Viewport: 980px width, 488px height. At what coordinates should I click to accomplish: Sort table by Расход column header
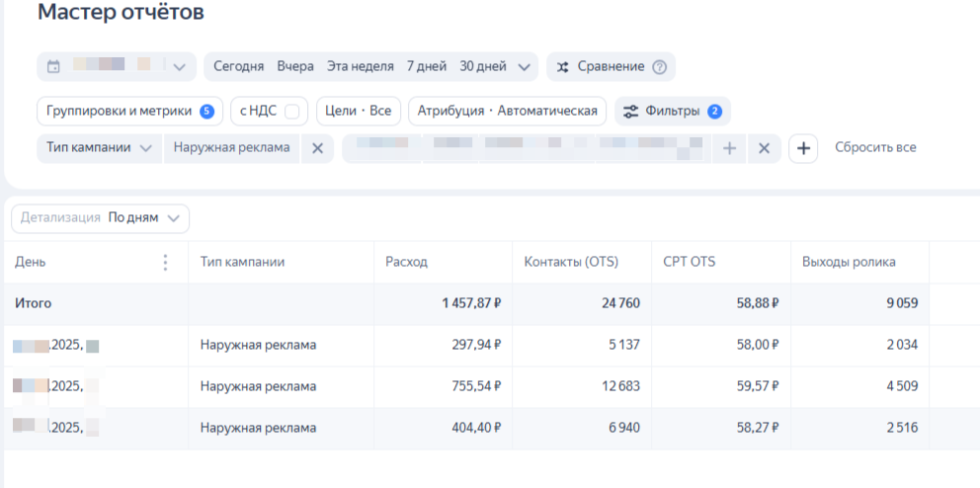pyautogui.click(x=407, y=262)
